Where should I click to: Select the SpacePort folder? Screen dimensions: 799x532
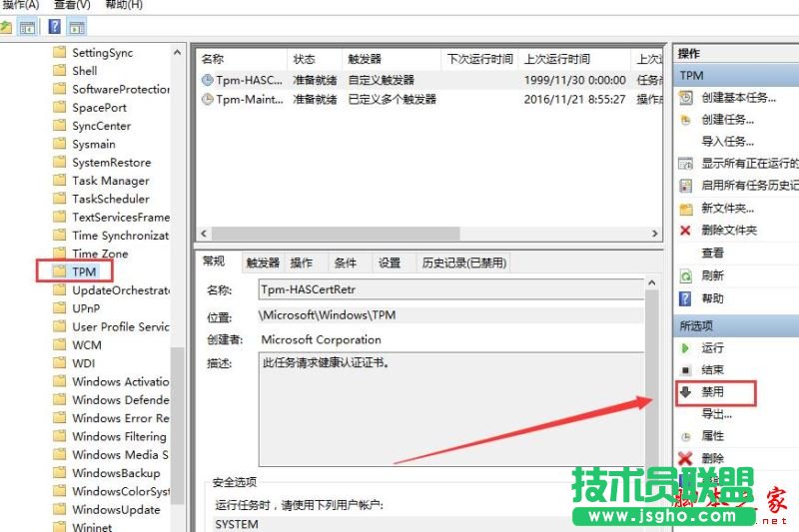pos(99,108)
